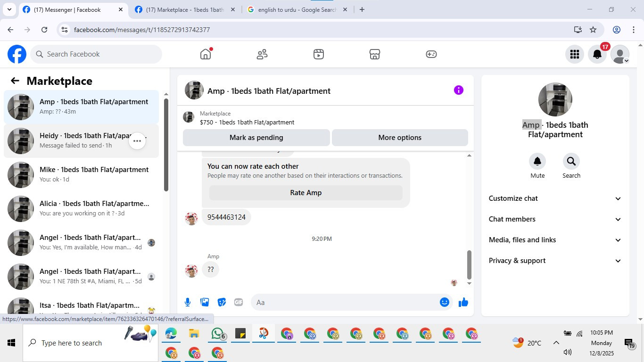644x362 pixels.
Task: Switch to the english to urdu Google tab
Action: [297, 9]
